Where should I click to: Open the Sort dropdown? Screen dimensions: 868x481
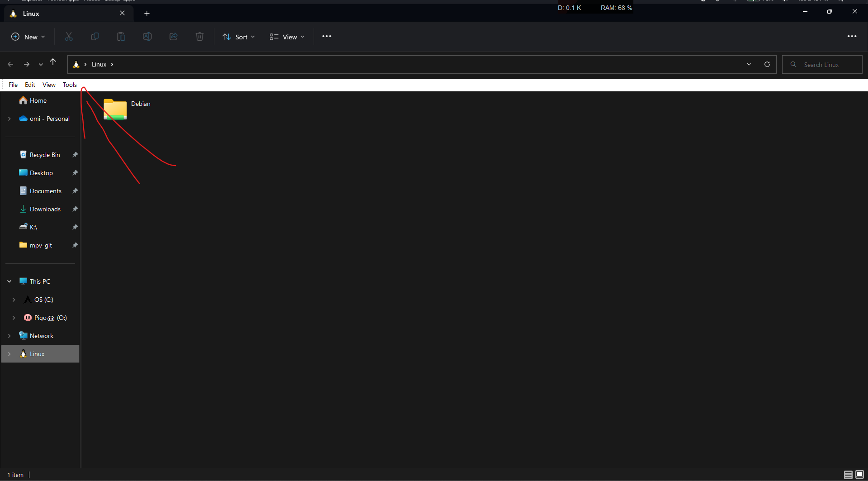[239, 37]
